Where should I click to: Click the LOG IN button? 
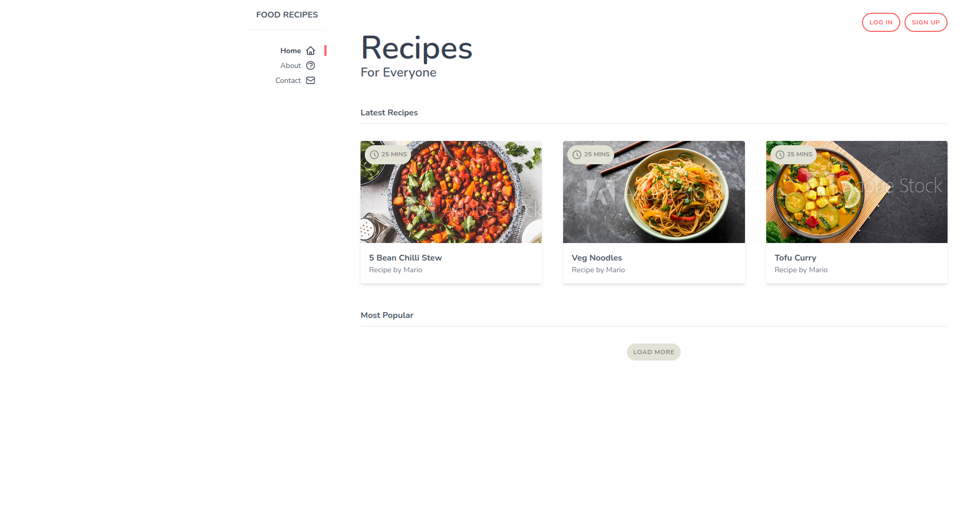coord(881,22)
